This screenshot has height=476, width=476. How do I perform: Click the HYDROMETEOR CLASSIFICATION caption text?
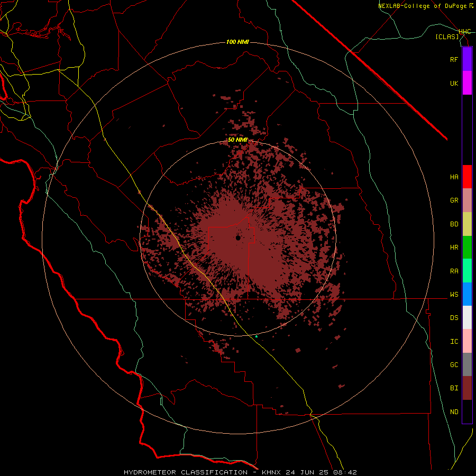[x=186, y=472]
